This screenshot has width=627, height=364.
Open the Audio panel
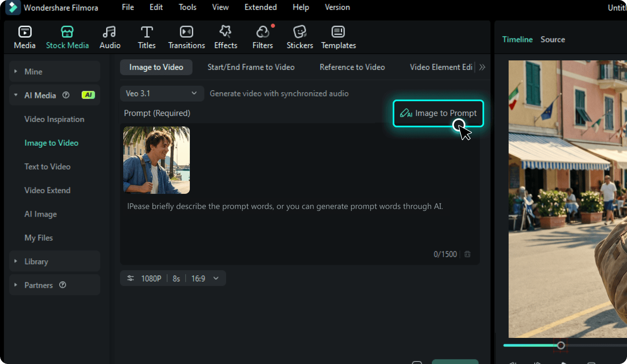(110, 37)
